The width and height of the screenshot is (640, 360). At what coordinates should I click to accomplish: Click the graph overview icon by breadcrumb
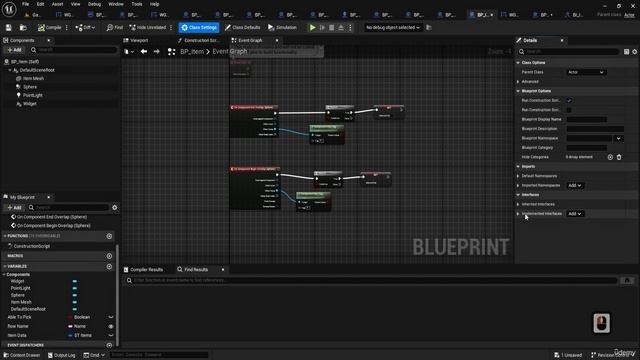click(x=171, y=52)
